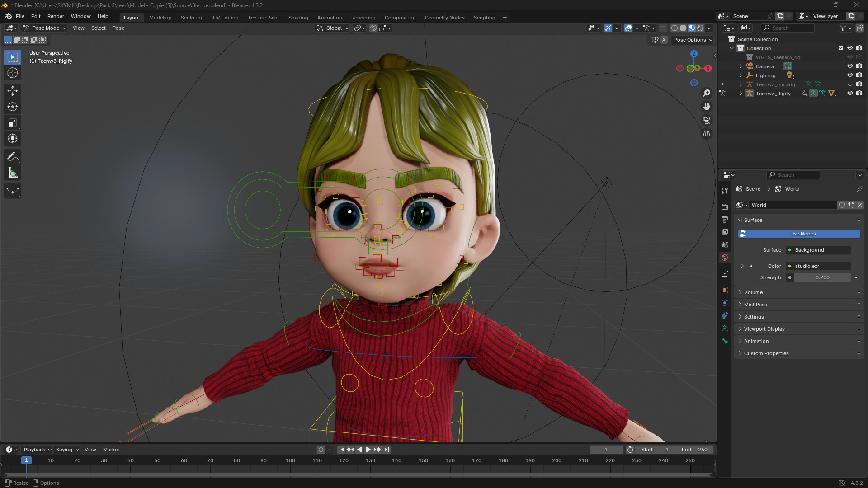Viewport: 868px width, 488px height.
Task: Open the Global transform orientation dropdown
Action: point(333,28)
